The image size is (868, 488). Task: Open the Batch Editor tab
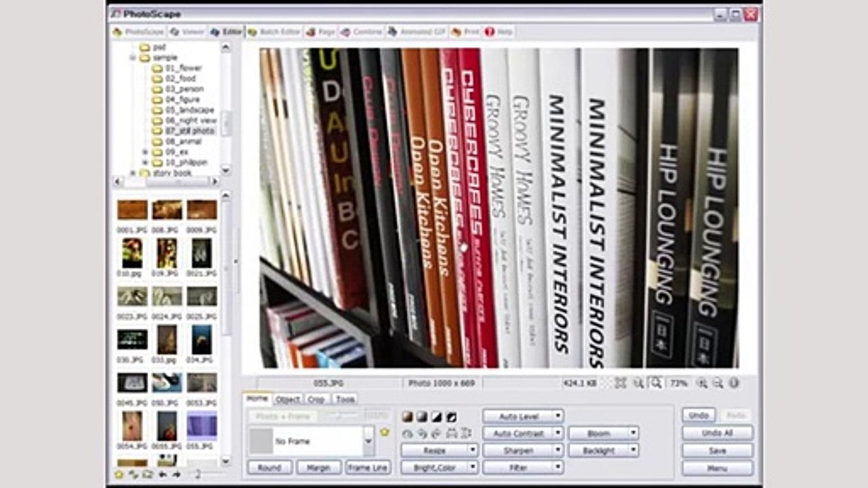(273, 32)
